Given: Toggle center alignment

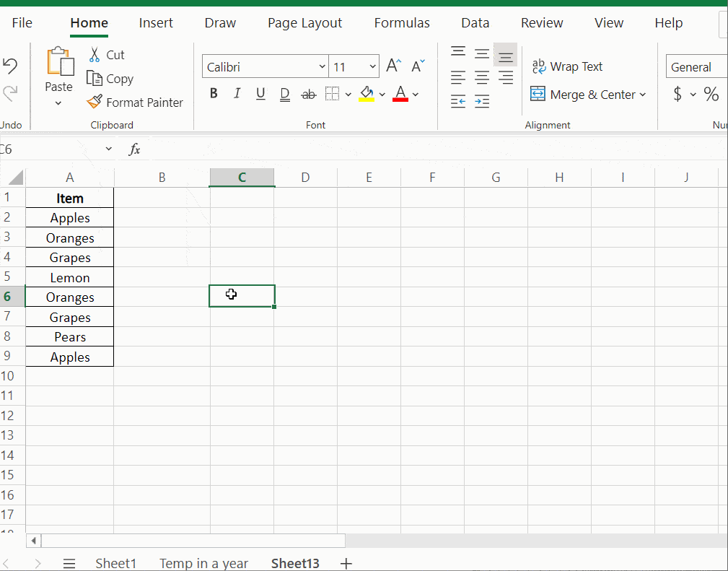Looking at the screenshot, I should coord(482,78).
